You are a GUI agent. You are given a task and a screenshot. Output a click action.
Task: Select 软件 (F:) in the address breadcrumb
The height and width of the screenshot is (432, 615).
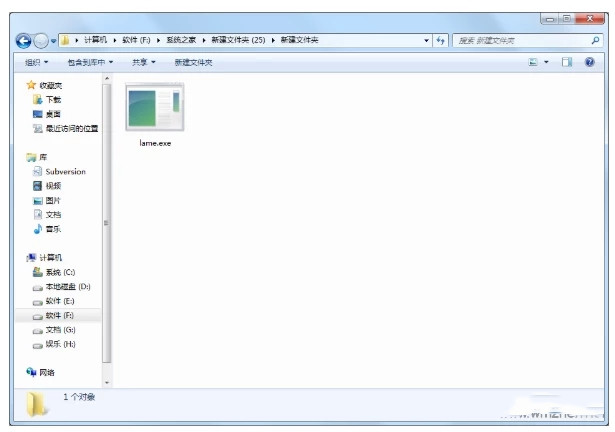click(x=136, y=40)
